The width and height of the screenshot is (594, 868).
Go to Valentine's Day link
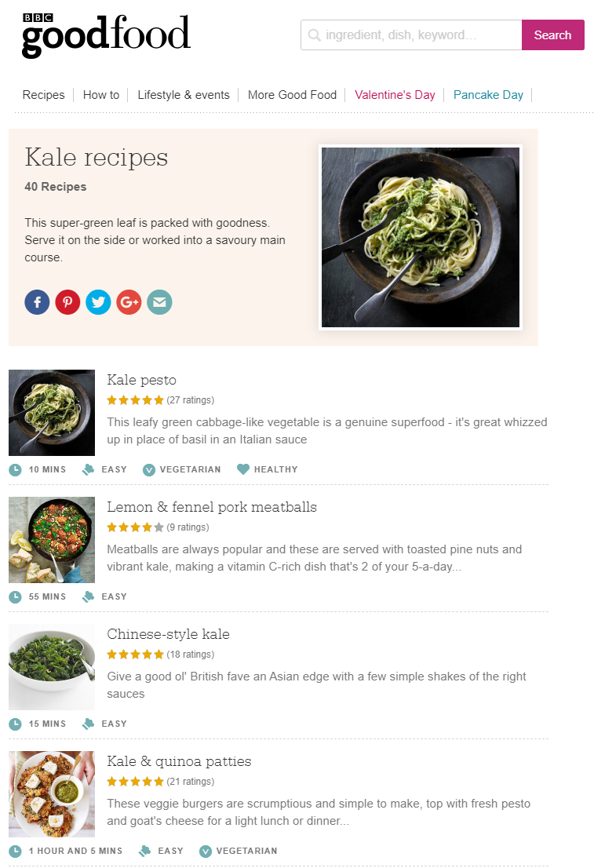[x=395, y=95]
